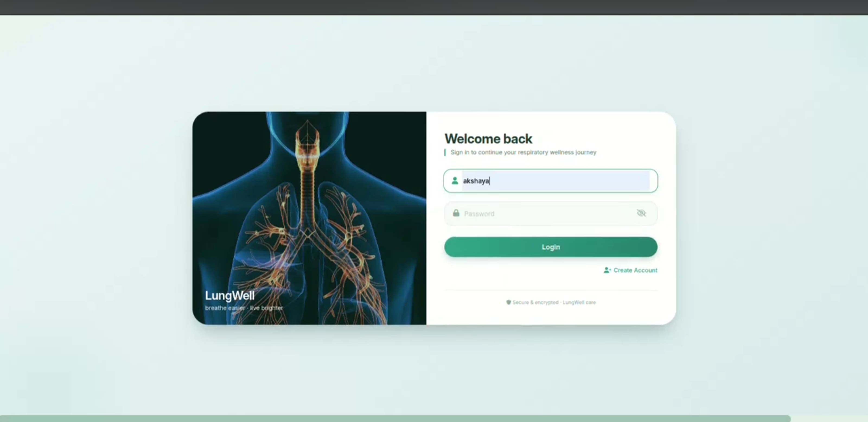The image size is (868, 422).
Task: Click the horizontal scrollbar at the page bottom
Action: point(395,419)
